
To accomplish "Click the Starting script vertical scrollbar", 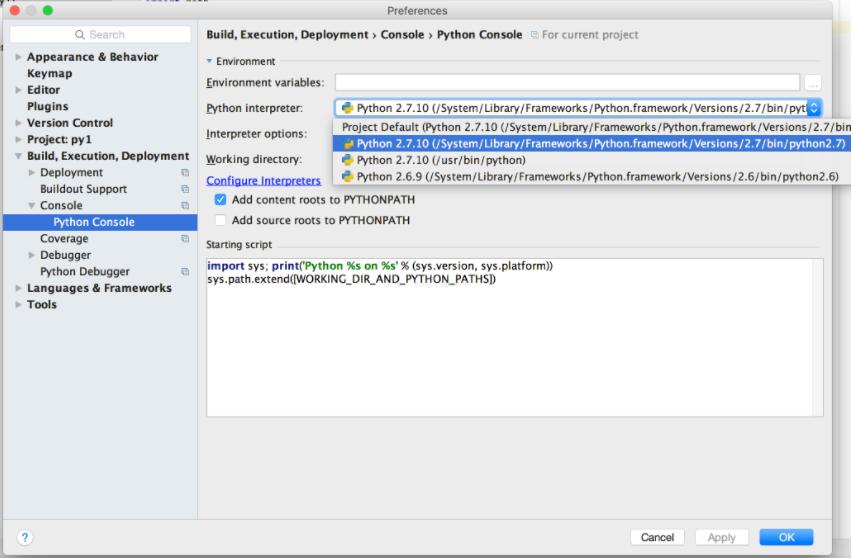I will [818, 338].
